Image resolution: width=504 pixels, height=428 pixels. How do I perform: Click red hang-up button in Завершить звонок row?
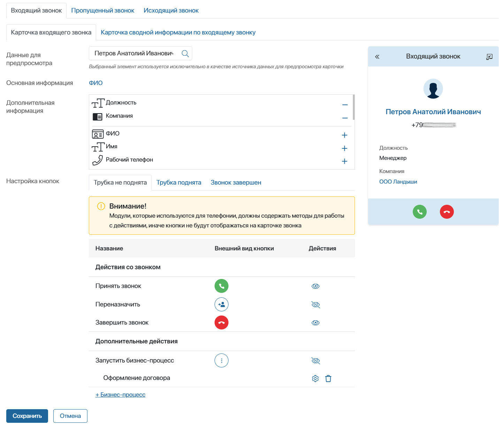pyautogui.click(x=222, y=322)
